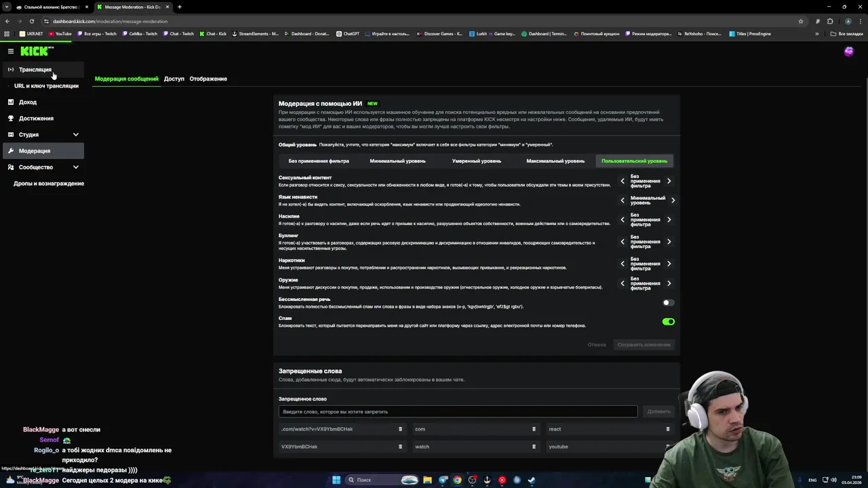
Task: Delete banned word "watch"
Action: 534,447
